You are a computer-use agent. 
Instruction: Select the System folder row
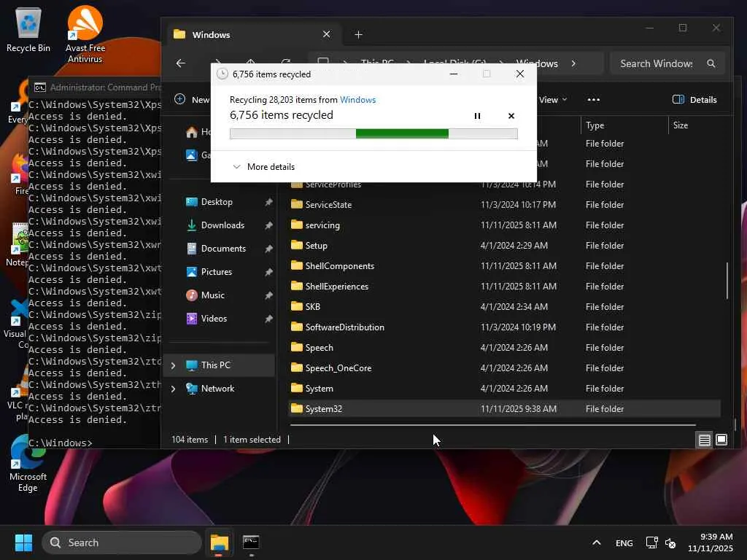coord(504,389)
